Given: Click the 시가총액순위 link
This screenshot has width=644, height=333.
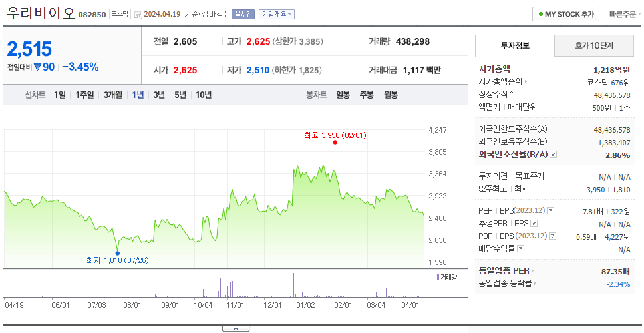Looking at the screenshot, I should pyautogui.click(x=501, y=82).
